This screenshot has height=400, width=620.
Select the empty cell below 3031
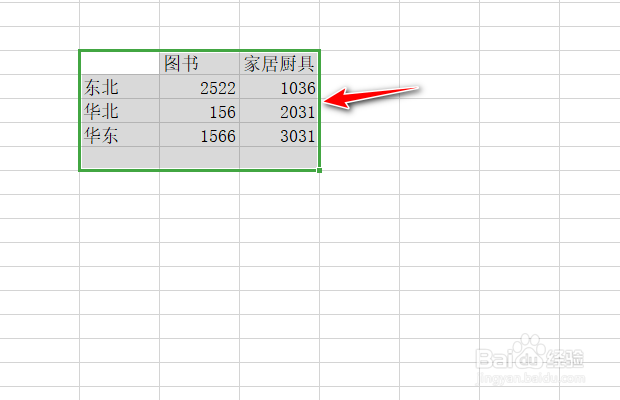tap(279, 158)
